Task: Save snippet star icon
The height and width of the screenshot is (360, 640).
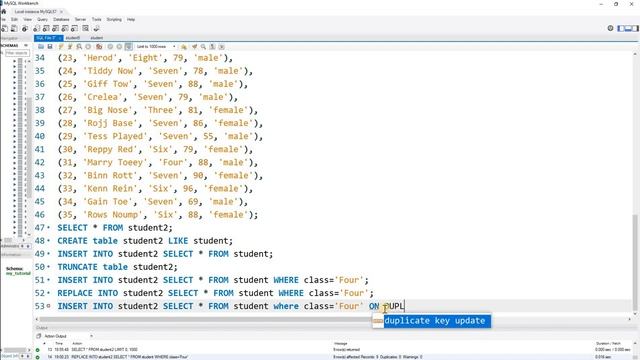Action: click(x=184, y=47)
